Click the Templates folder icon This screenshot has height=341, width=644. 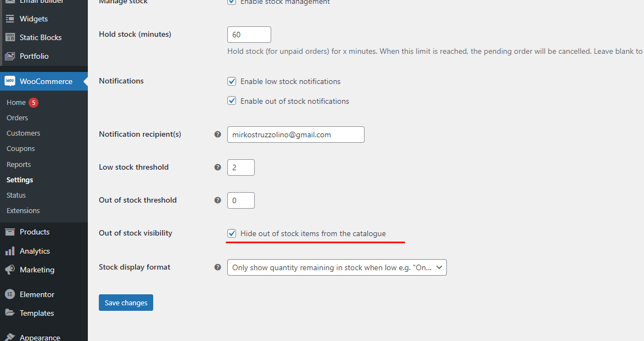pos(10,312)
